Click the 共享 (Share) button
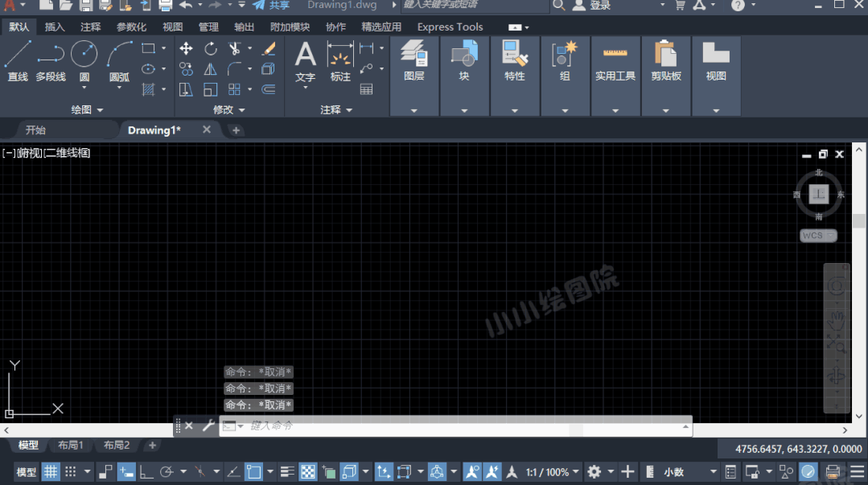Viewport: 868px width, 485px height. [x=271, y=5]
